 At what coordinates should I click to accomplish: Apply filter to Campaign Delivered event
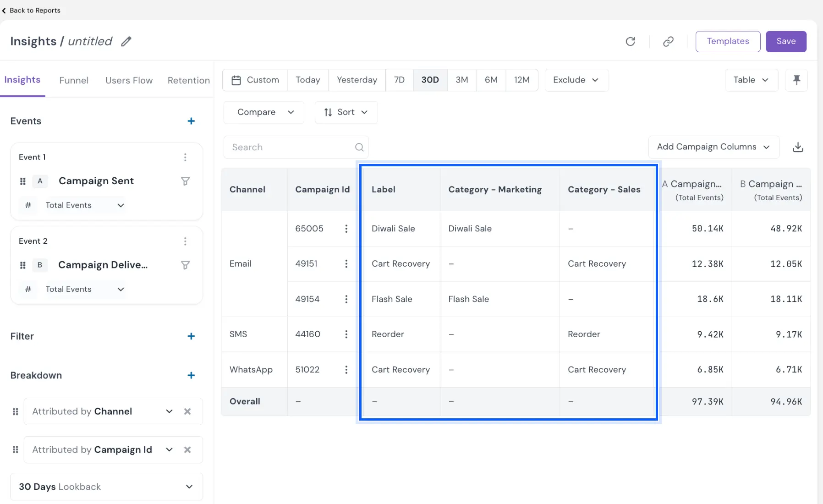coord(185,265)
